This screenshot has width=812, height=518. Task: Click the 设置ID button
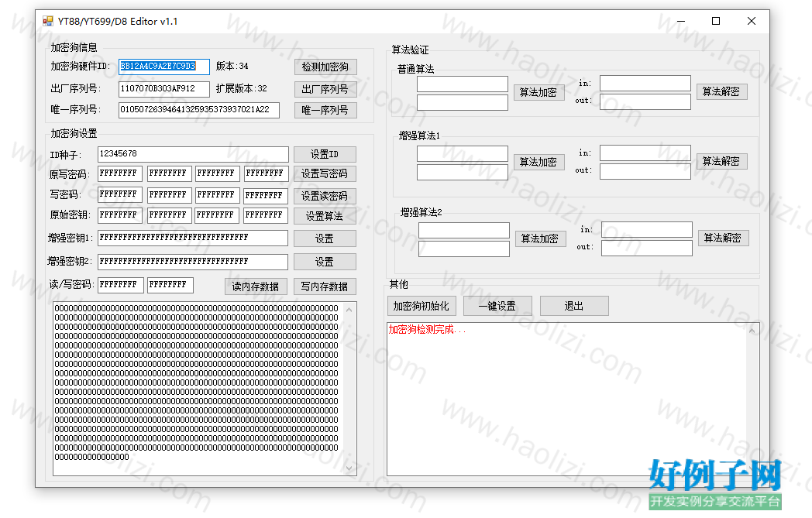(325, 154)
